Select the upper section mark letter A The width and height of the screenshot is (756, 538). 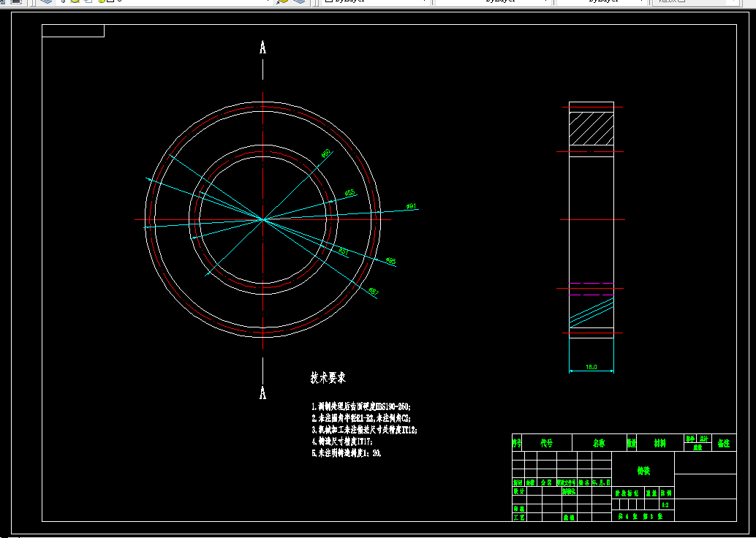pyautogui.click(x=262, y=48)
